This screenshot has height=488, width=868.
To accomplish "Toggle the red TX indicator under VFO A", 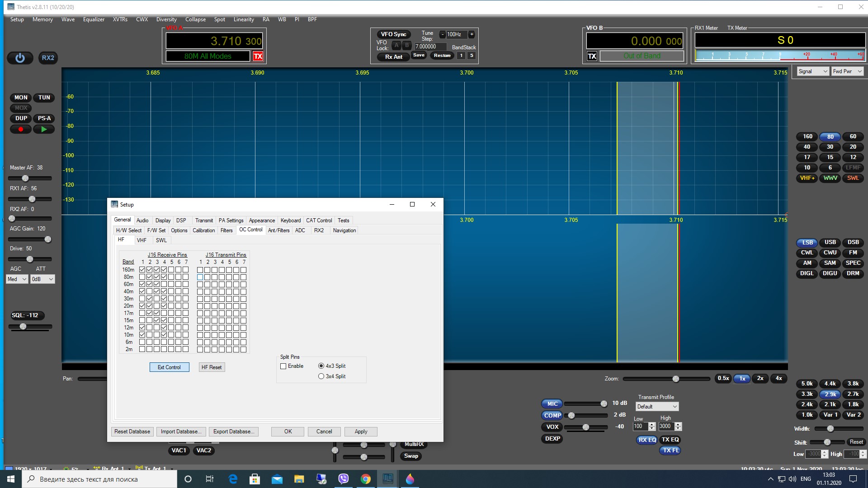I will tap(258, 56).
